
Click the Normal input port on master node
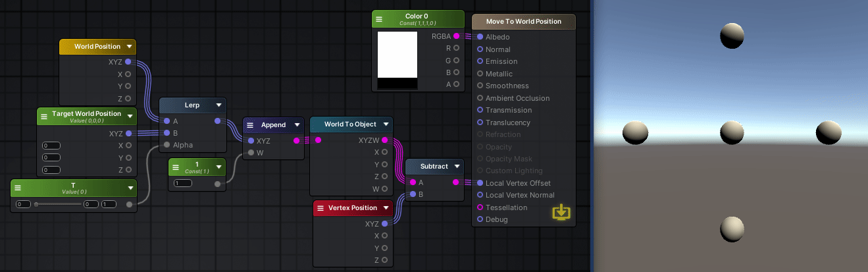480,49
